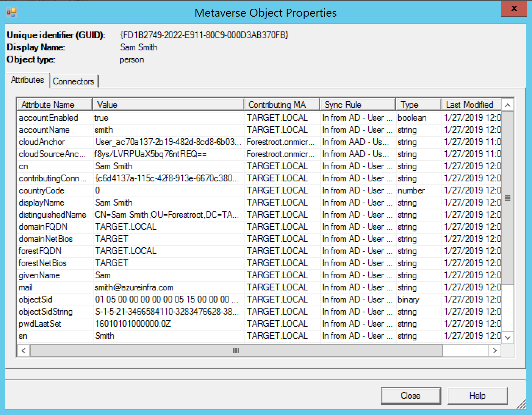Sort by the Attribute Name column header

coord(54,105)
